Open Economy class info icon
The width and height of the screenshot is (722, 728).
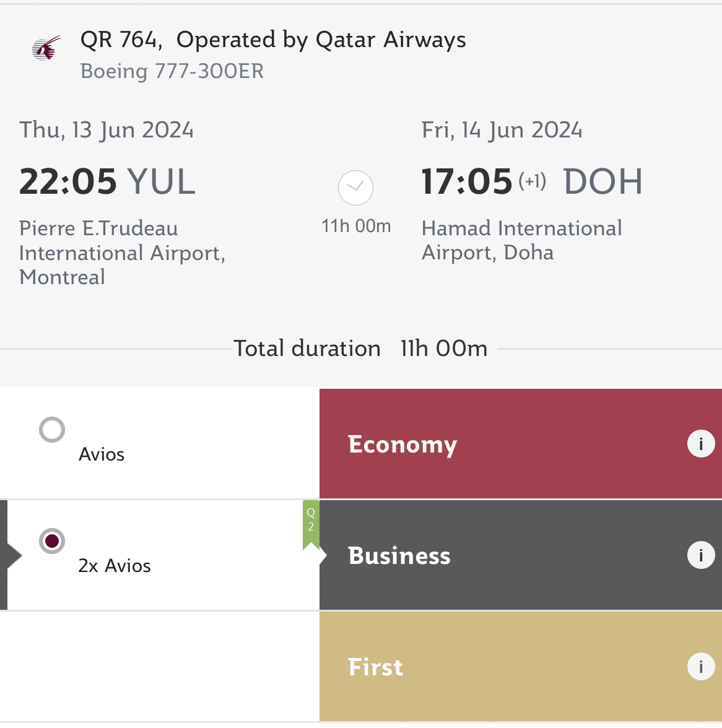pos(701,444)
